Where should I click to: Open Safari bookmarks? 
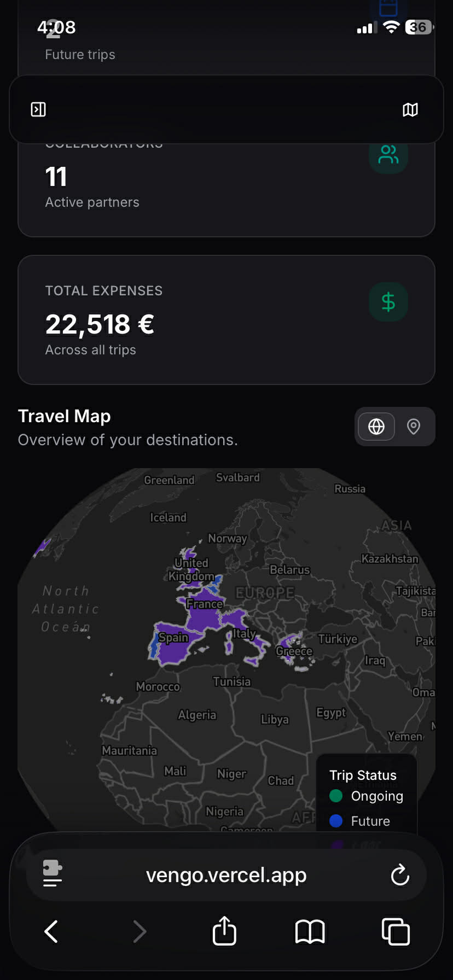pyautogui.click(x=310, y=931)
